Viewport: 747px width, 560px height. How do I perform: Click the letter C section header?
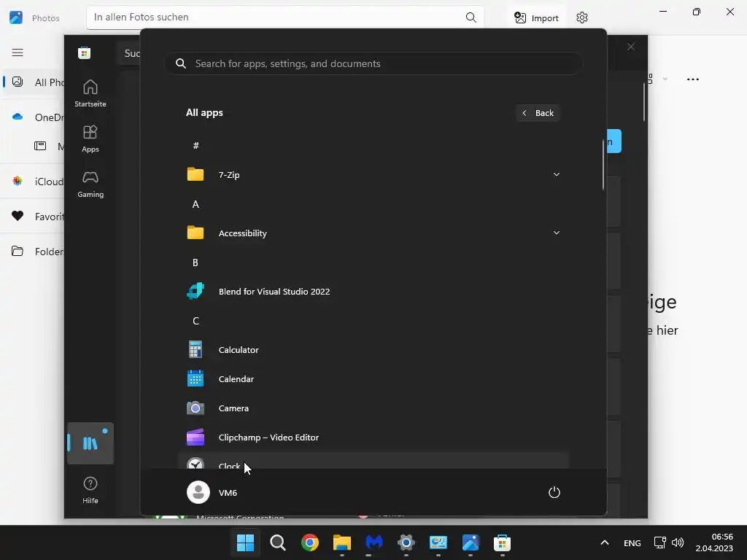[x=196, y=321]
